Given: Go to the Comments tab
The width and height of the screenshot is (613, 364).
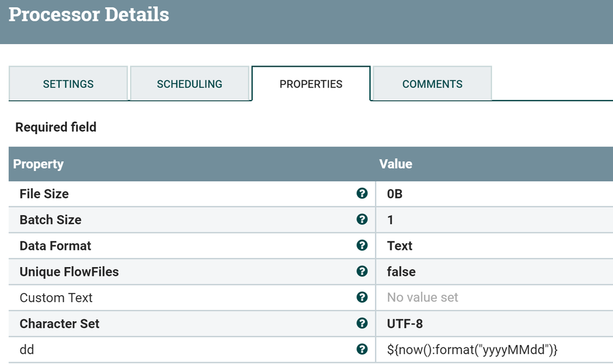Looking at the screenshot, I should click(x=433, y=84).
